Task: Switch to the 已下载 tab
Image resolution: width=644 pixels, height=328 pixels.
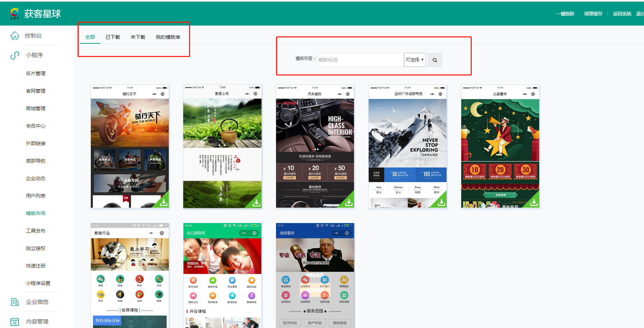Action: point(113,37)
